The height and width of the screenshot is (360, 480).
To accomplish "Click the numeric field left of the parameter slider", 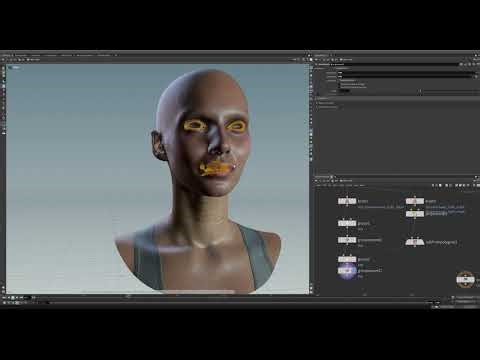I will click(344, 91).
